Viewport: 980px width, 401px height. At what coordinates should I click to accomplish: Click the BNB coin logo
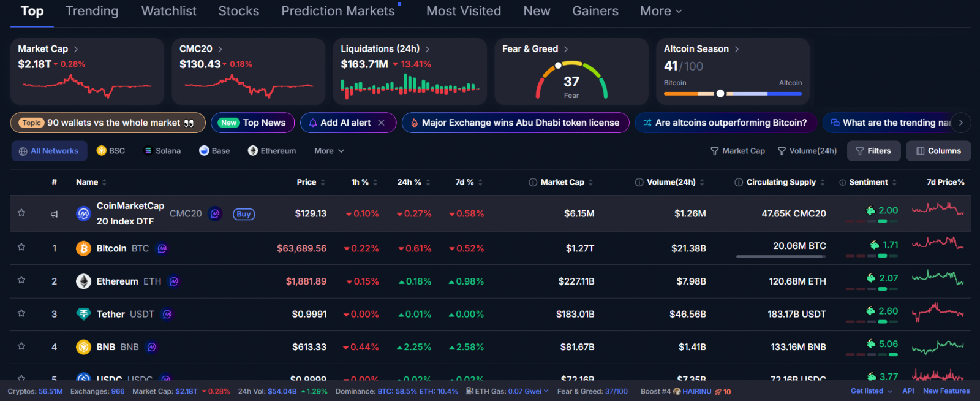click(83, 347)
